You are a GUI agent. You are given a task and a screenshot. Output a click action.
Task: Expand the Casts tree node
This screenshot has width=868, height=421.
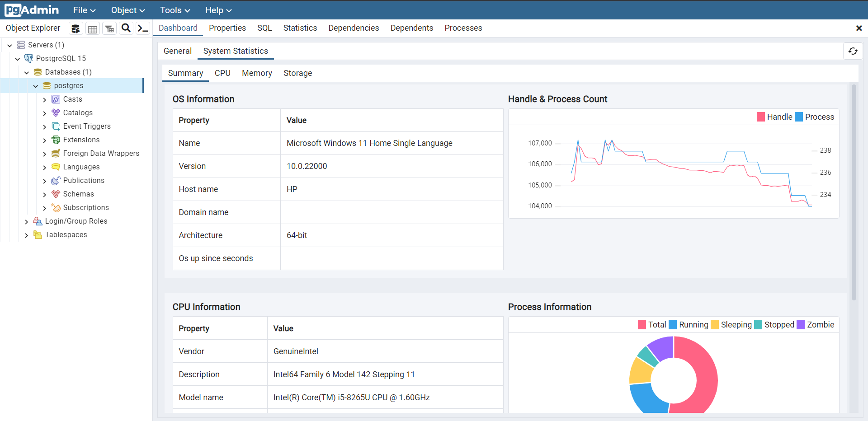tap(44, 99)
